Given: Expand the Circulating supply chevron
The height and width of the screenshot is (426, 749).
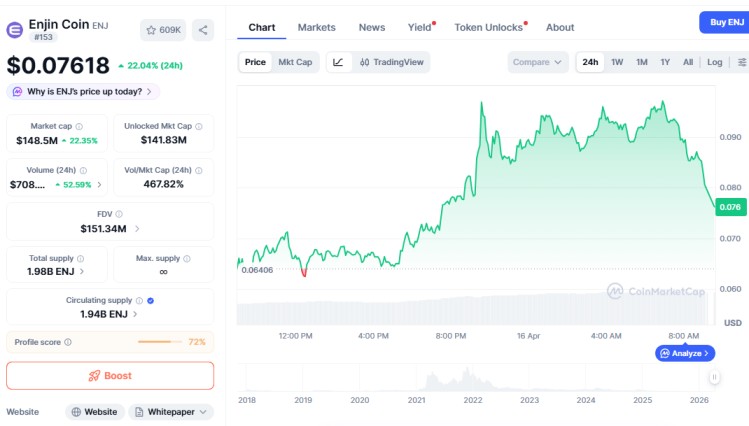Looking at the screenshot, I should (135, 314).
